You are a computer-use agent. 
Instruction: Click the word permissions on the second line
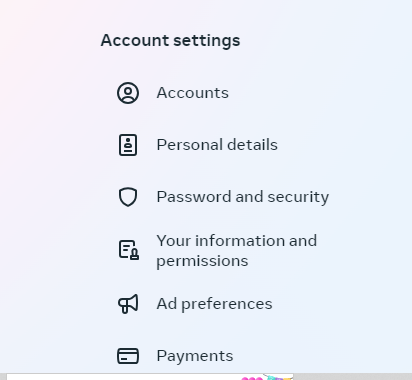pos(202,261)
